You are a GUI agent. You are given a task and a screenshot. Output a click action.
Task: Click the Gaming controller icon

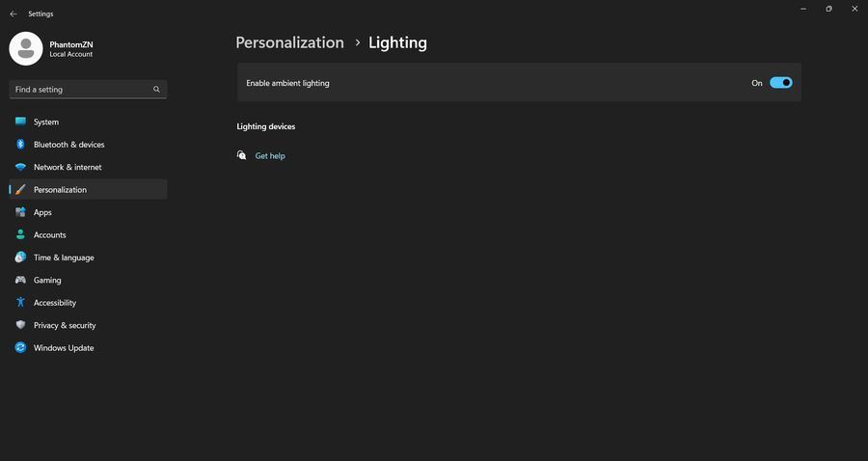coord(20,280)
